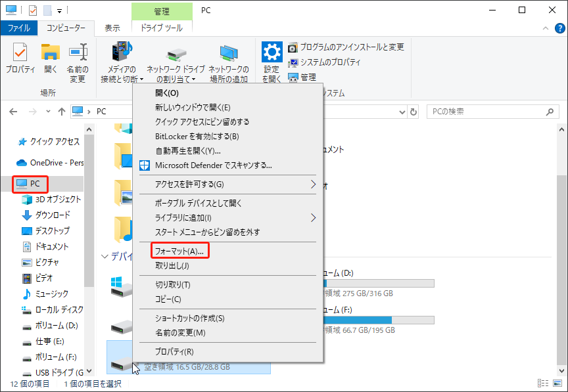Open 仕事 (E:) drive in sidebar
Image resolution: width=568 pixels, height=392 pixels.
[43, 341]
